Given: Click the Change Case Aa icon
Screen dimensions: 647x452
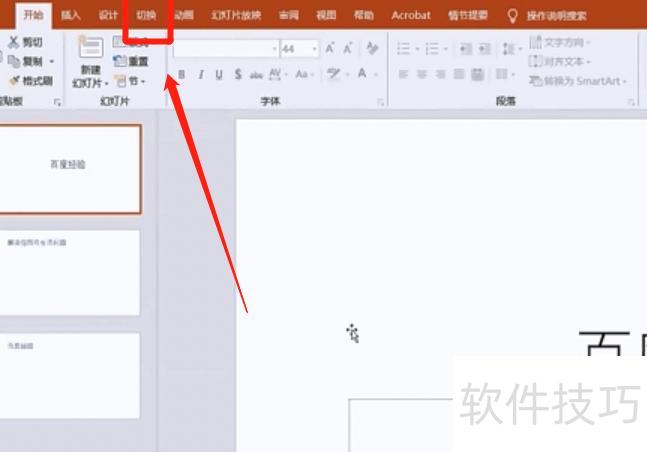Looking at the screenshot, I should pyautogui.click(x=302, y=74).
